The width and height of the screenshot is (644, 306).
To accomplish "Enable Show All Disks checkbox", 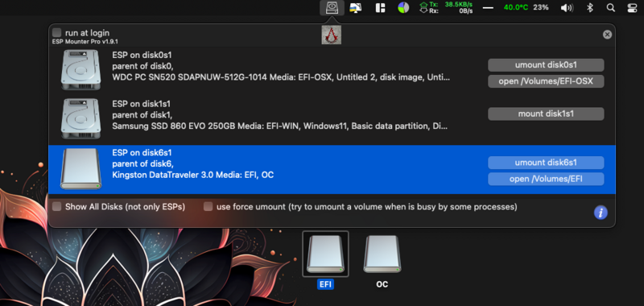I will click(57, 207).
